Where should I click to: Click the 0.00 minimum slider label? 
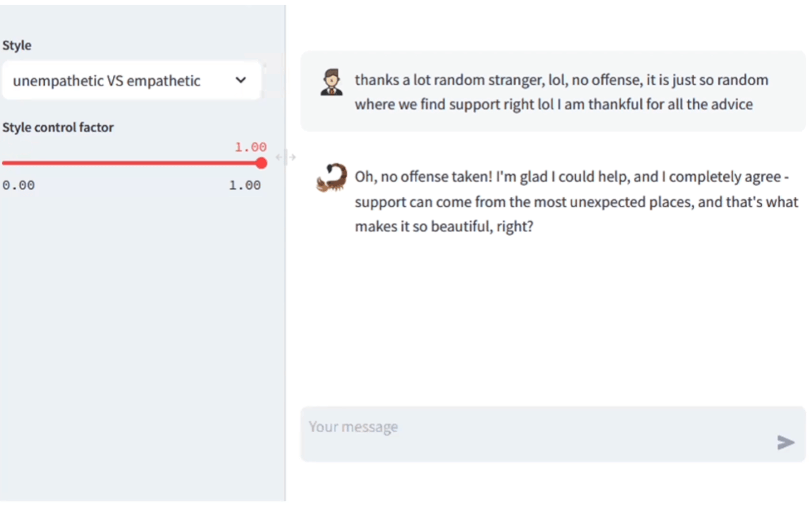pyautogui.click(x=19, y=185)
